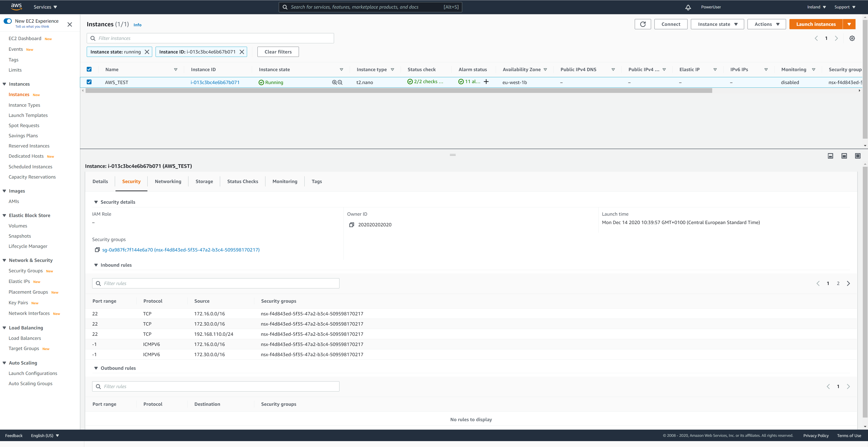Image resolution: width=868 pixels, height=447 pixels.
Task: Switch to the Monitoring tab
Action: pyautogui.click(x=285, y=182)
